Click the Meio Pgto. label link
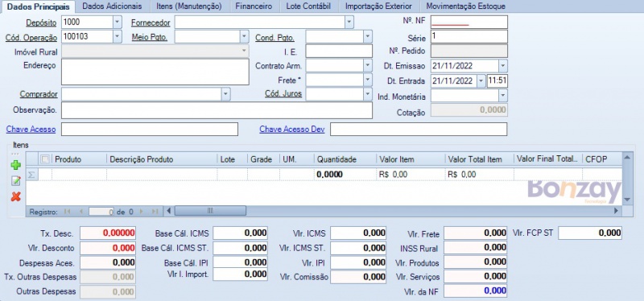Screen dimensions: 644x301 point(150,37)
